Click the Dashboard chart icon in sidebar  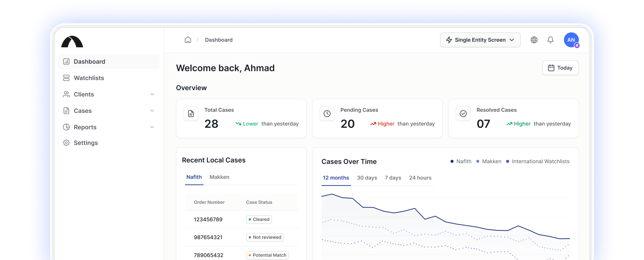66,61
